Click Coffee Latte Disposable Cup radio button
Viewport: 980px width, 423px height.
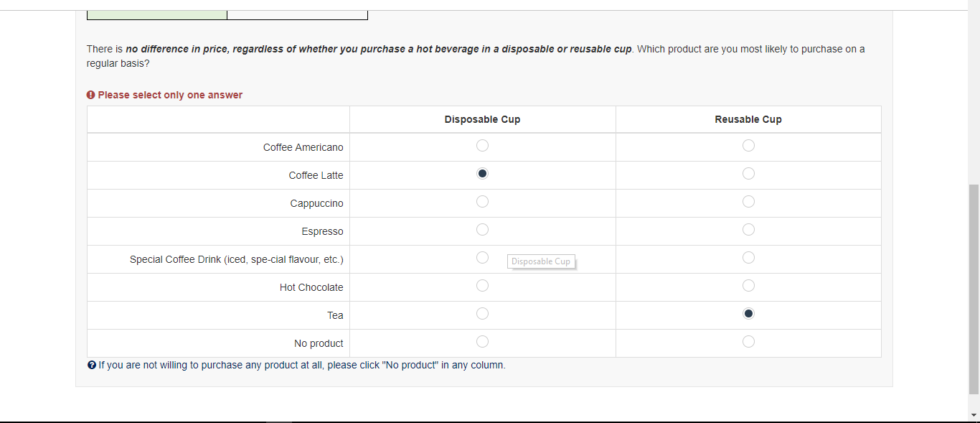coord(482,174)
